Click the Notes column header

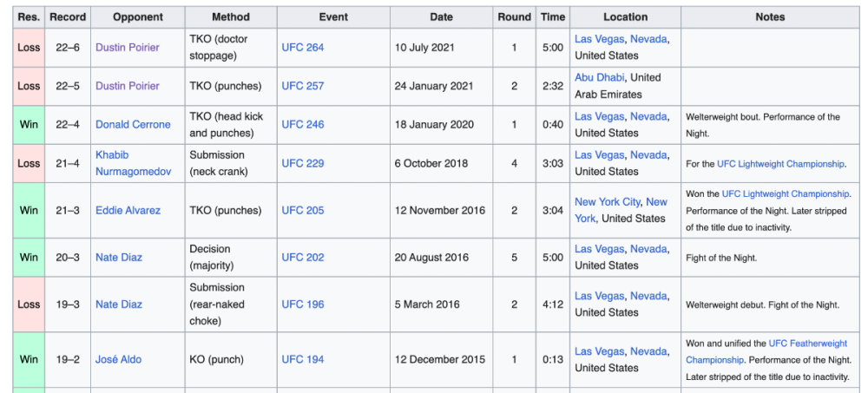770,17
